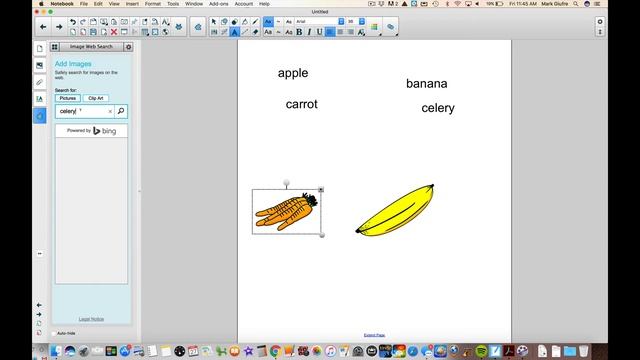Click the carrot text label
The width and height of the screenshot is (640, 360).
coord(302,104)
